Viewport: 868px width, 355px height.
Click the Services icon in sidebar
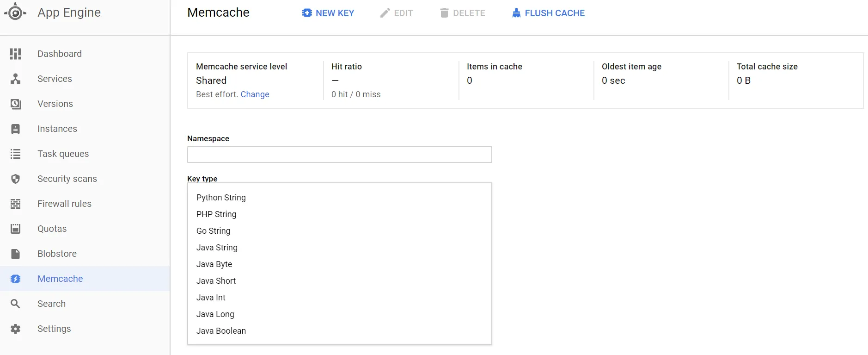pos(16,79)
